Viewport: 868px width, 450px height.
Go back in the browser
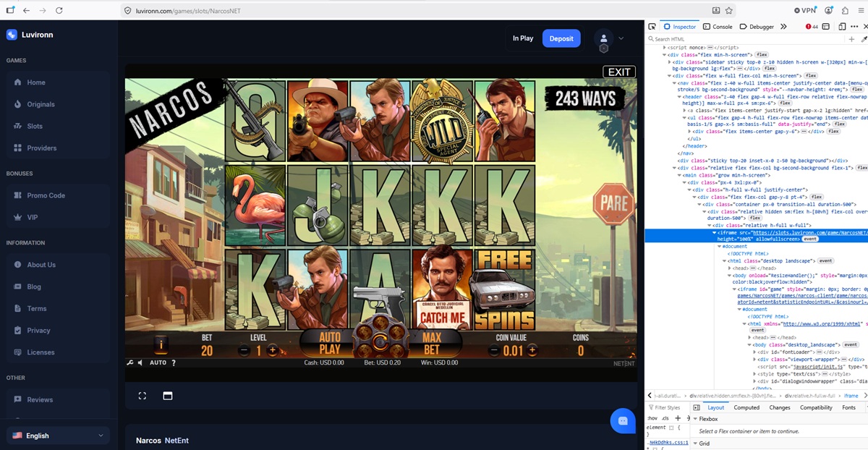coord(26,10)
